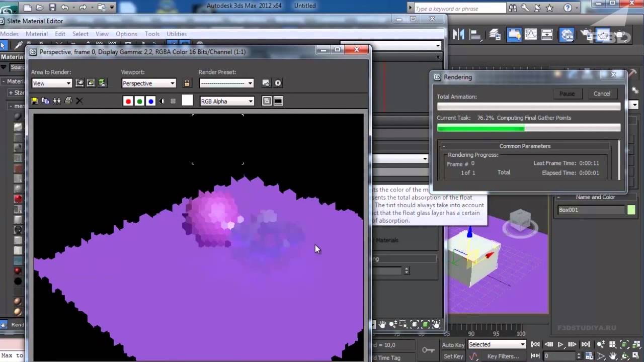Open Key Filters dialog
The width and height of the screenshot is (644, 362).
pos(503,356)
